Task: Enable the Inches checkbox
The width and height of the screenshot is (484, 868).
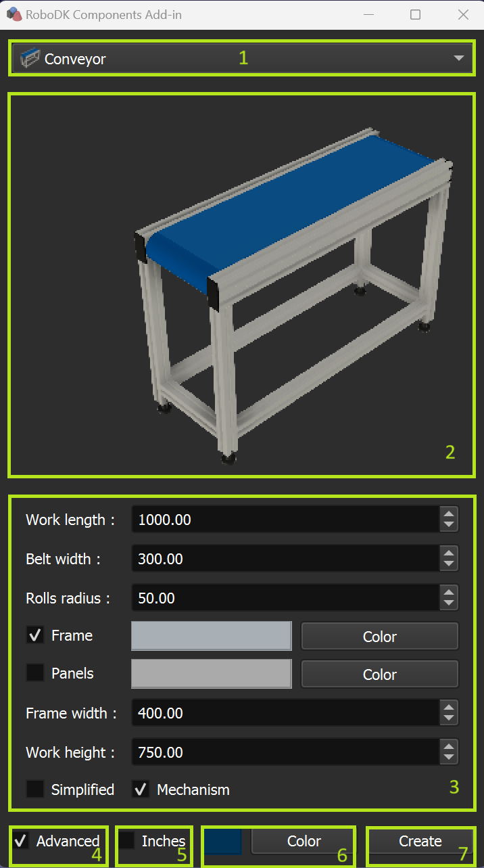Action: (126, 841)
